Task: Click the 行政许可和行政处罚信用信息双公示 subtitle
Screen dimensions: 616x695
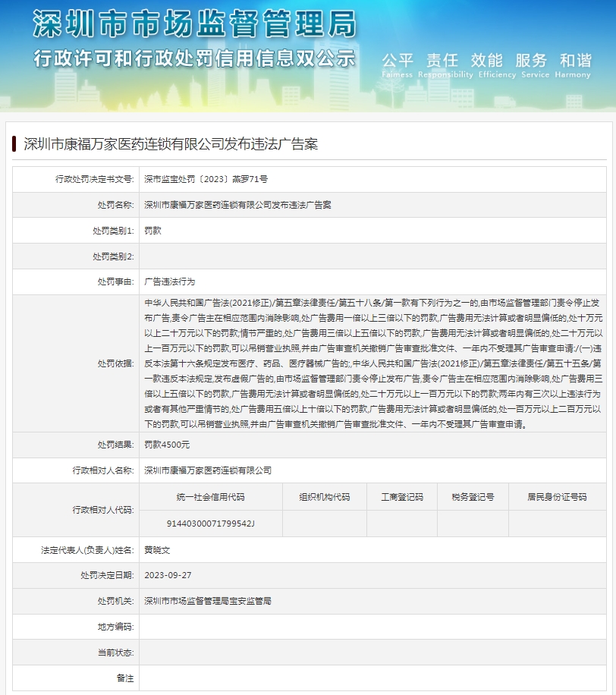Action: [194, 58]
